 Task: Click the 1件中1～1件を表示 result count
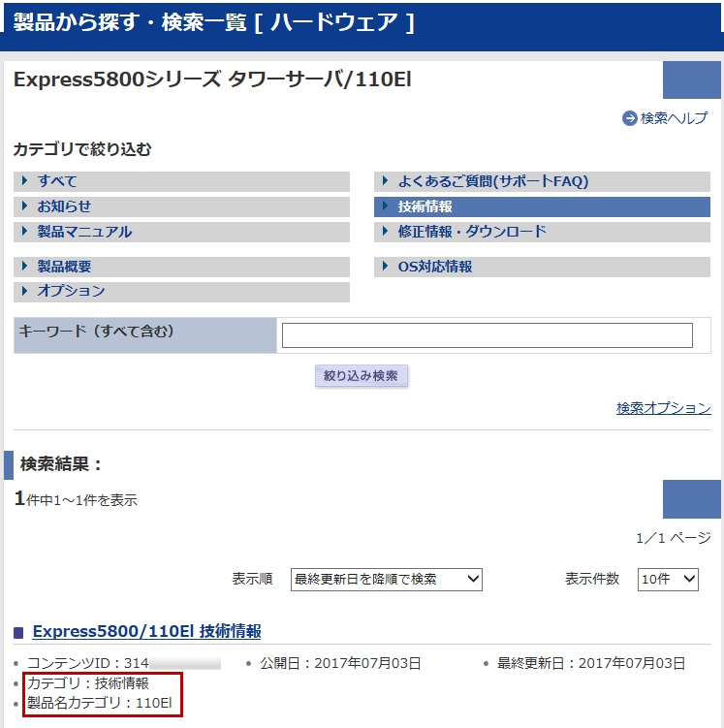[76, 499]
